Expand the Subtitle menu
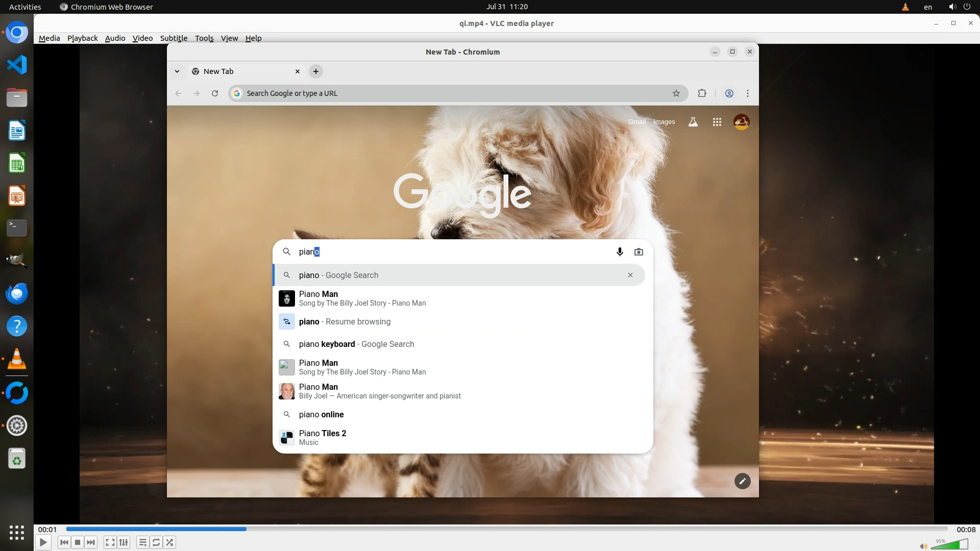This screenshot has width=980, height=551. click(x=174, y=38)
